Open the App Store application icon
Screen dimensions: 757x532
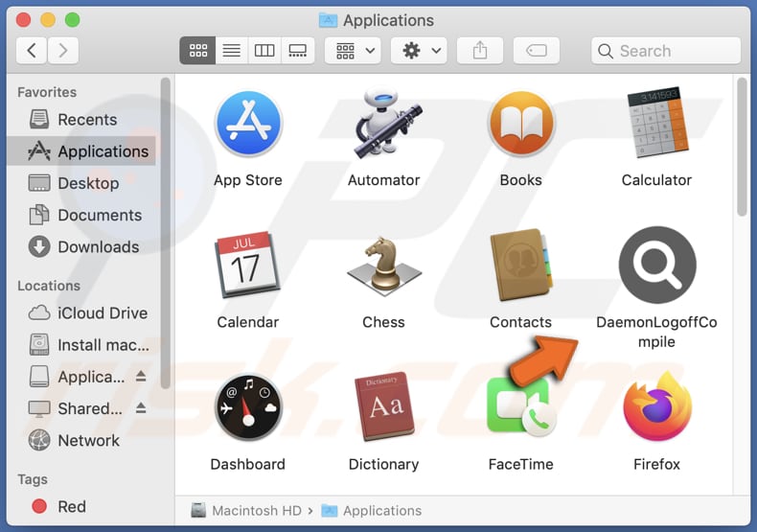point(248,124)
